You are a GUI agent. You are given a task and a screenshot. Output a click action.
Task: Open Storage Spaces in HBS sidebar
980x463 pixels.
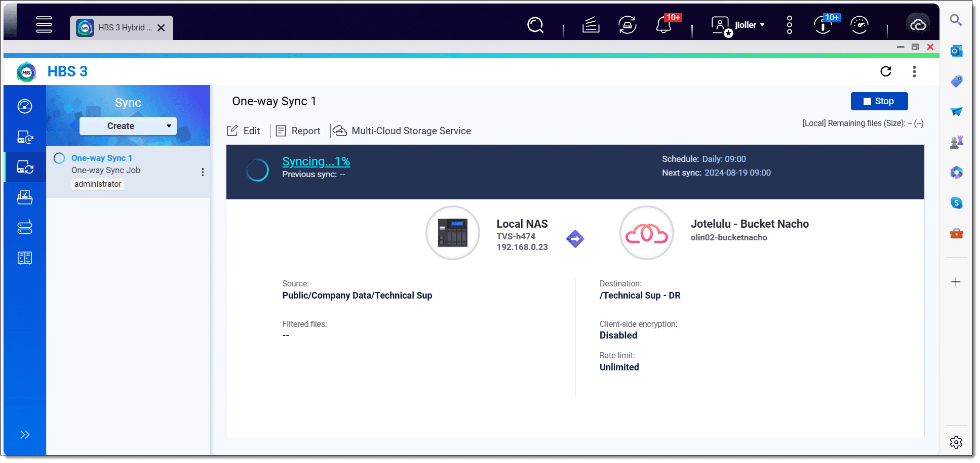pyautogui.click(x=25, y=228)
